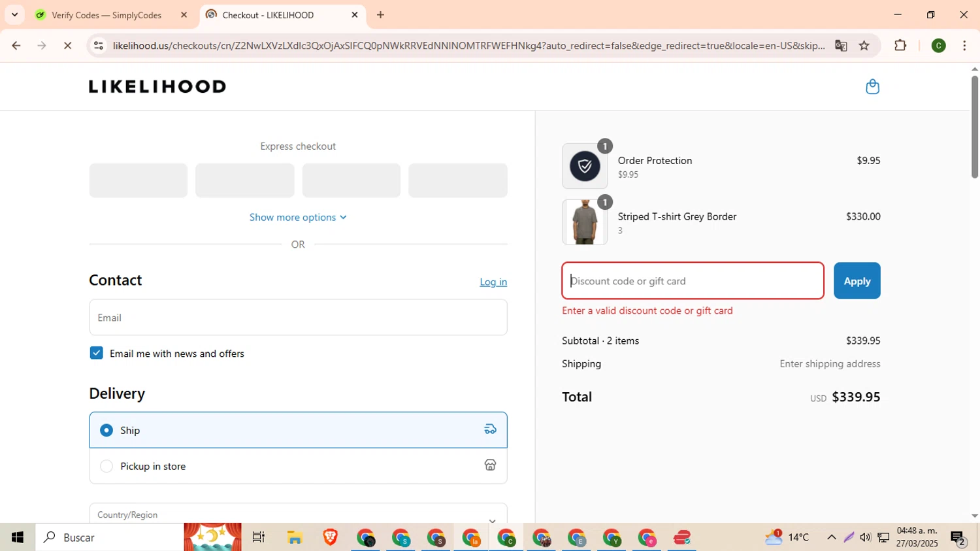Open the Windows Start menu

(x=17, y=537)
